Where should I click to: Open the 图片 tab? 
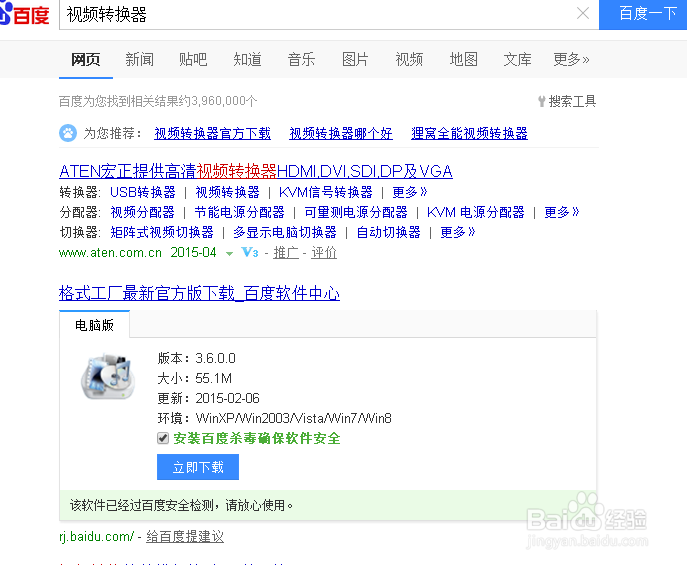[x=355, y=59]
